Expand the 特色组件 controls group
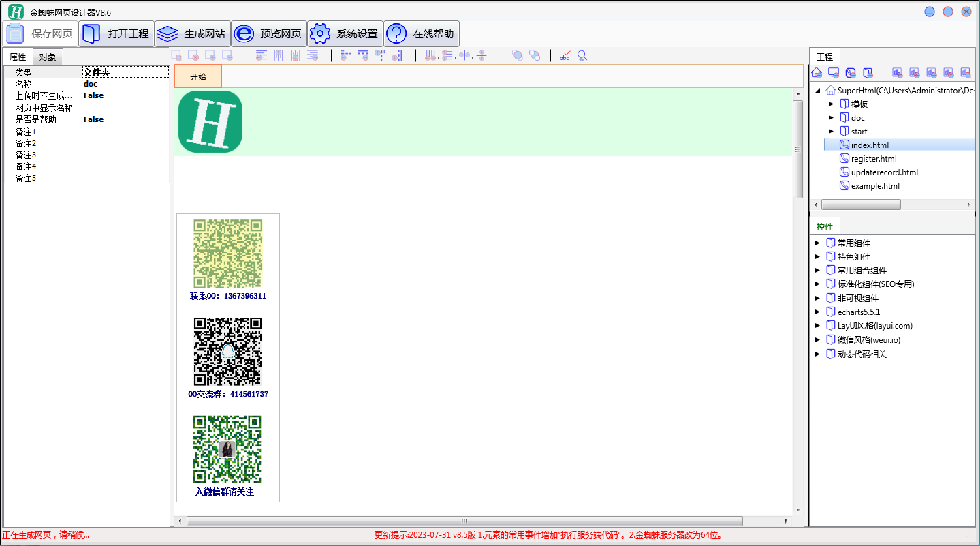The width and height of the screenshot is (980, 546). [x=817, y=256]
